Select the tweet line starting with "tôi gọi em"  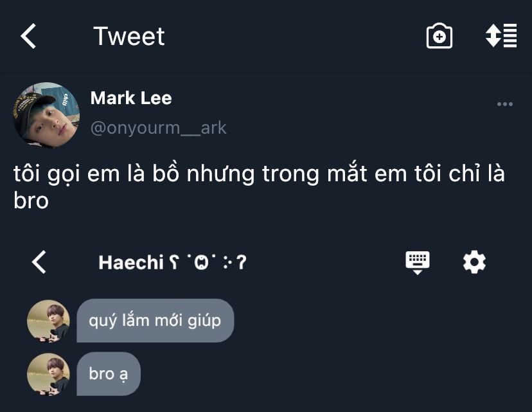(x=259, y=174)
